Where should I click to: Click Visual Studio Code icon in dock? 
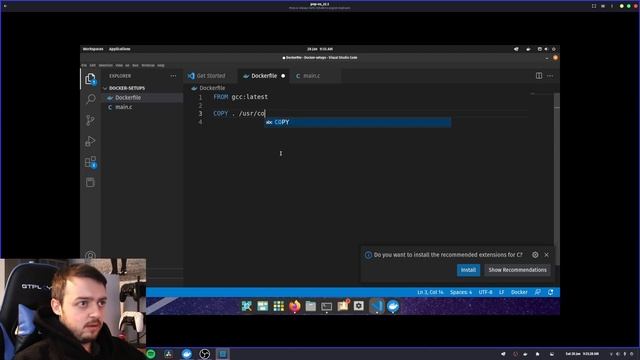377,306
